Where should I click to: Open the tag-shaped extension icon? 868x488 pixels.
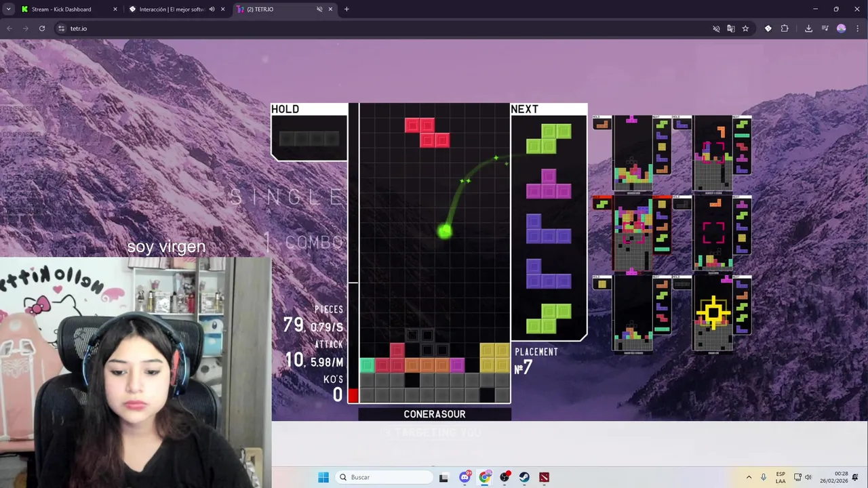pos(768,28)
